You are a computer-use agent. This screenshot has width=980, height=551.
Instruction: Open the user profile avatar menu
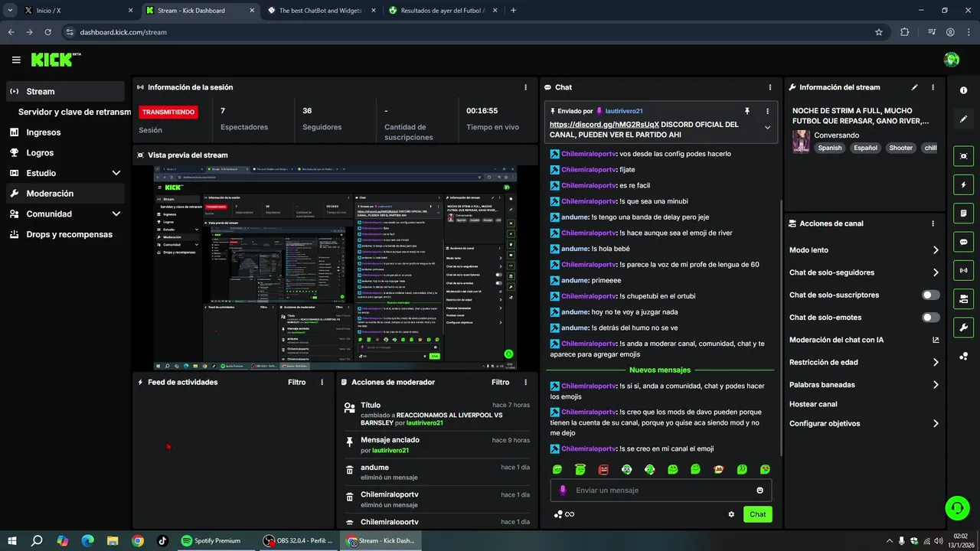click(952, 60)
